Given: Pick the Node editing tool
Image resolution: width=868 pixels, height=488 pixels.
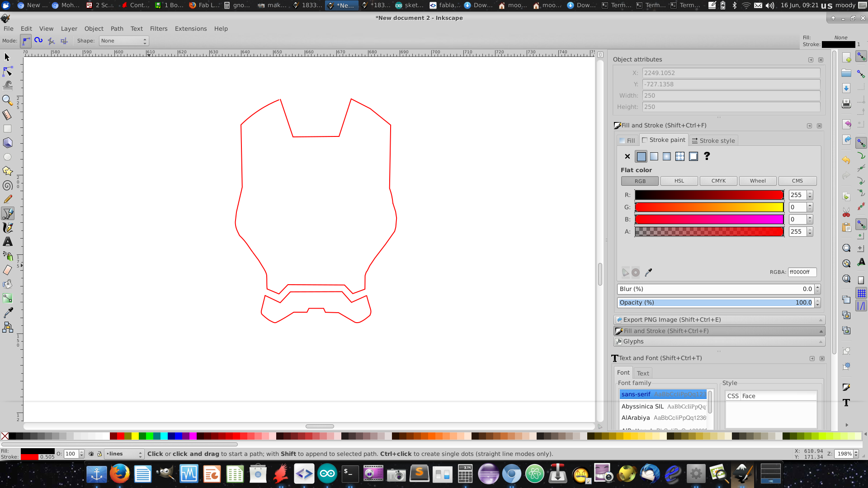Looking at the screenshot, I should pos(7,71).
